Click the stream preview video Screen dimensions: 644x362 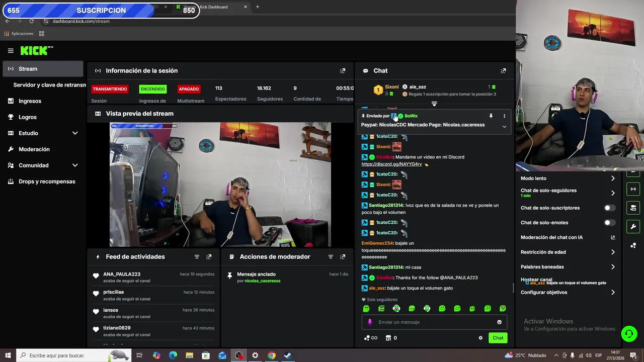click(220, 185)
